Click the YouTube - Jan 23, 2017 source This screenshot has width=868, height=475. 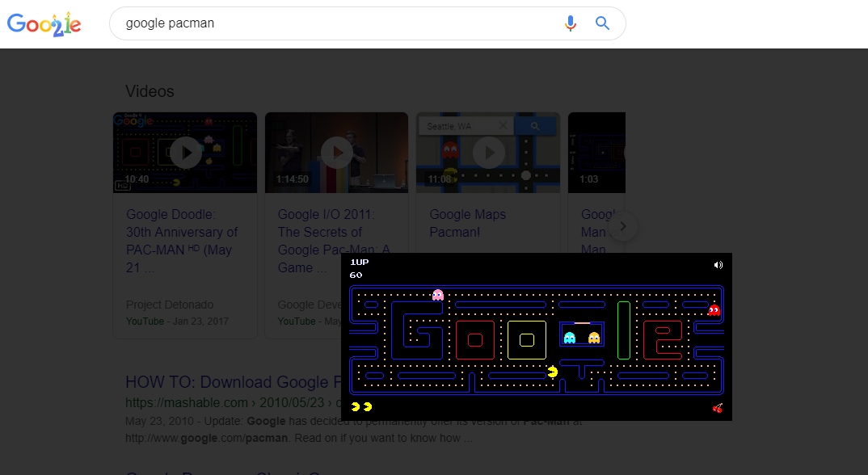[177, 321]
